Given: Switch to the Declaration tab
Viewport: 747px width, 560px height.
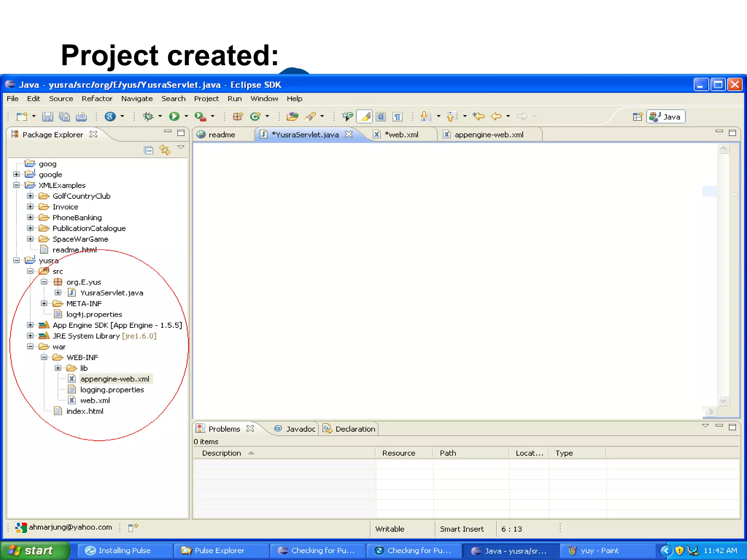Looking at the screenshot, I should point(349,429).
